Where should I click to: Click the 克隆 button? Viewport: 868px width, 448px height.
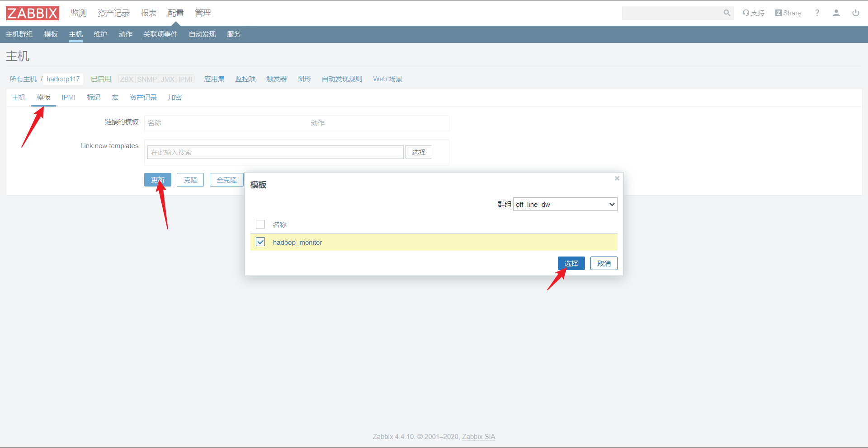[190, 180]
